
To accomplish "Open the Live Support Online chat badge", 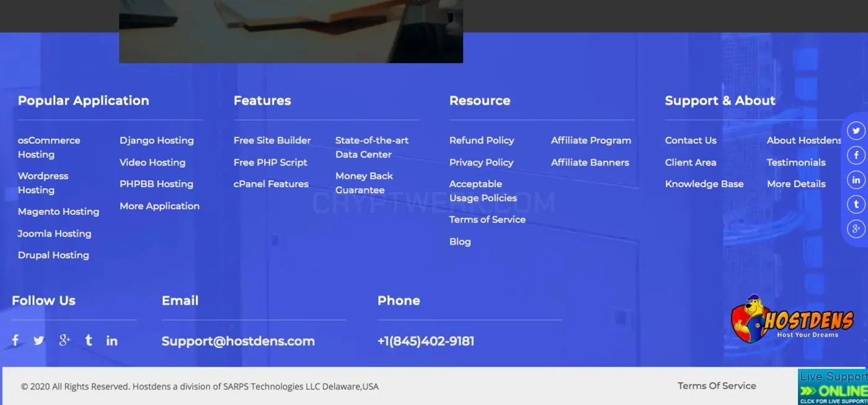I will coord(833,387).
